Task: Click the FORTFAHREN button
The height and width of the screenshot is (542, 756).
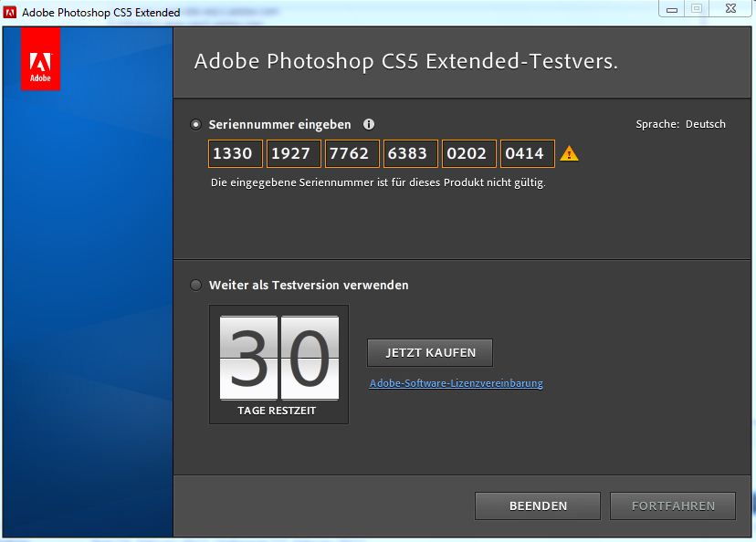Action: [x=674, y=506]
